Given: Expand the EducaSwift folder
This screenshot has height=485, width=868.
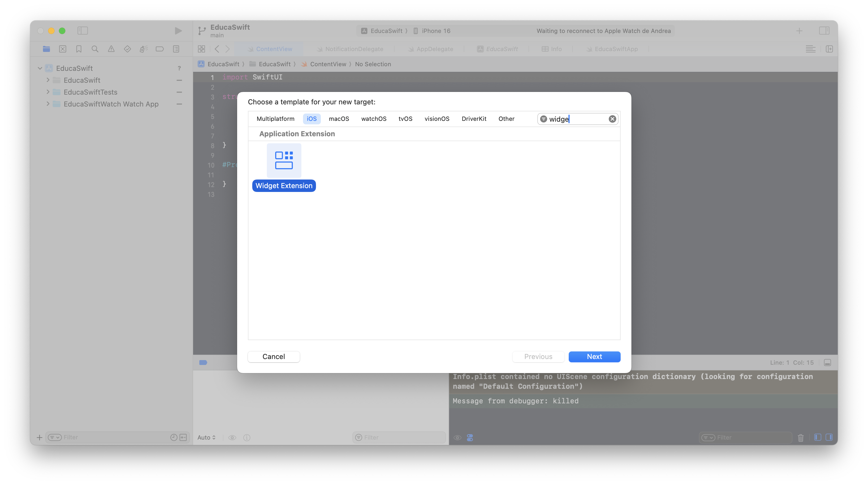Looking at the screenshot, I should point(48,80).
